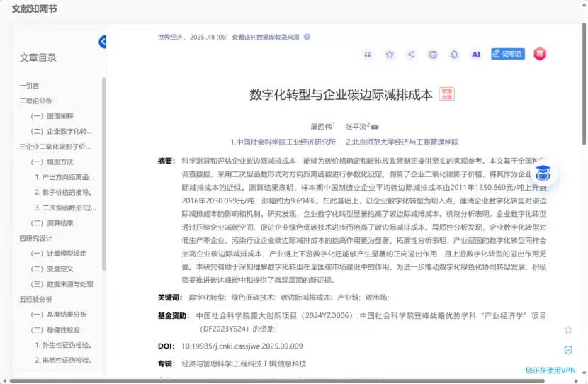
Task: Go to outline item (二) 企业数字化转...
Action: (61, 131)
